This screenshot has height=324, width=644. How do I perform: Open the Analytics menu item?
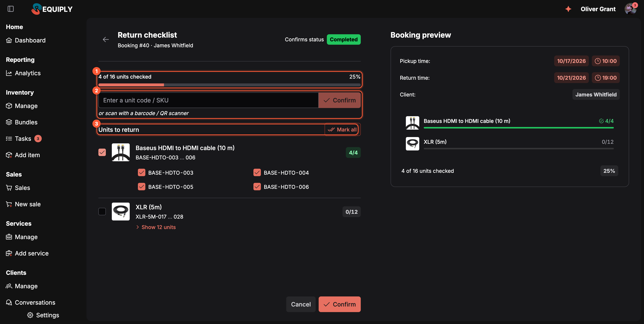tap(23, 73)
